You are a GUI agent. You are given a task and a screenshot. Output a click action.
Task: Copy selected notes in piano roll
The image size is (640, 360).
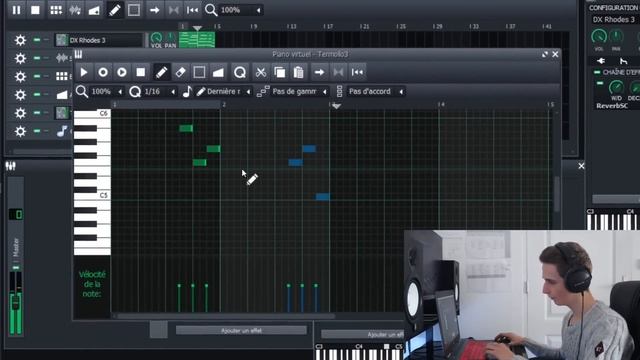click(x=280, y=72)
